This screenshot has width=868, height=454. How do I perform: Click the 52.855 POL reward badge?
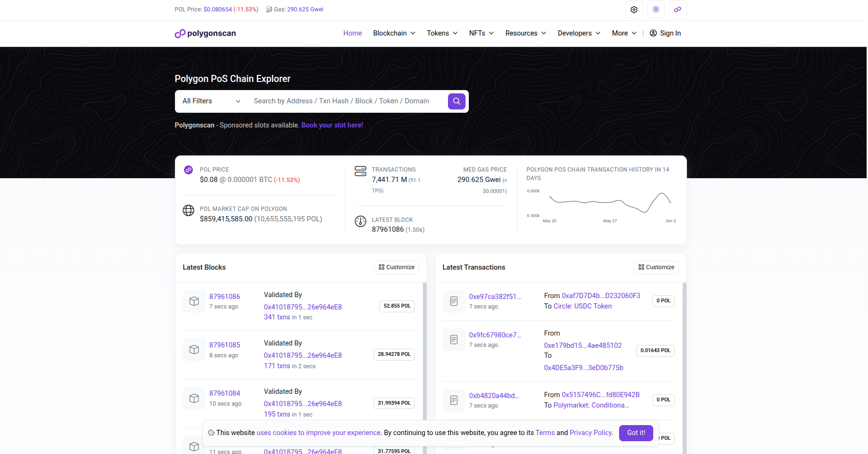pyautogui.click(x=397, y=306)
